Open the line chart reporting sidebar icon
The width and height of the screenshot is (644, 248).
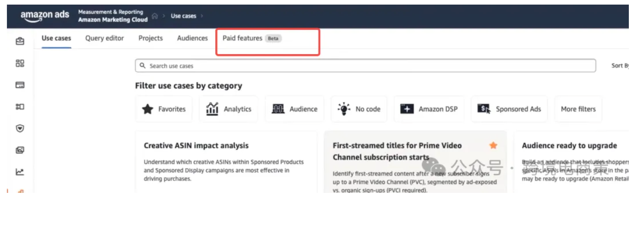tap(20, 172)
